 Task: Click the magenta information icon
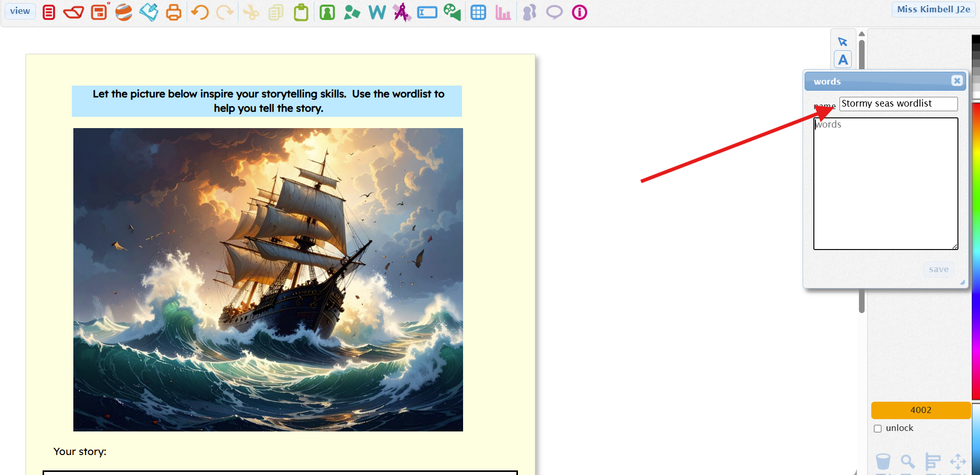[579, 12]
